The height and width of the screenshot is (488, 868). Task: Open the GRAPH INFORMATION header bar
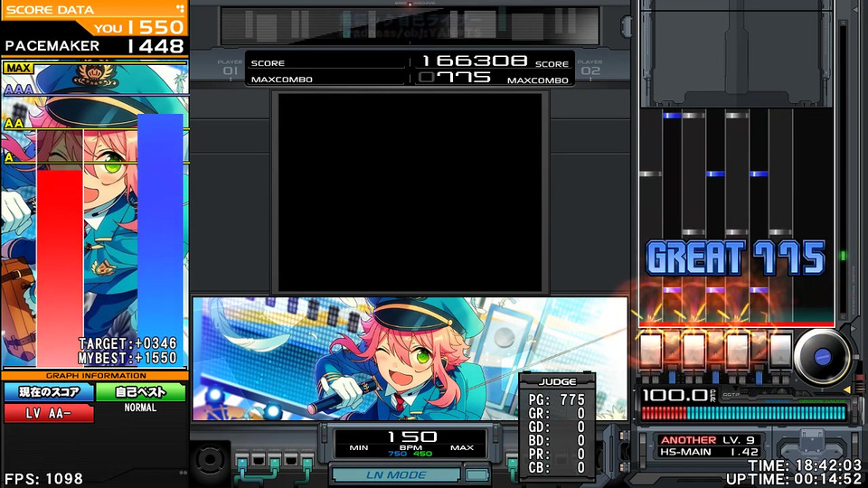(x=95, y=376)
